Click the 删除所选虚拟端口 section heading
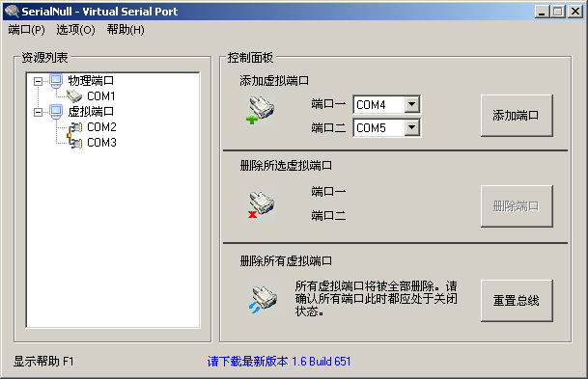 286,165
